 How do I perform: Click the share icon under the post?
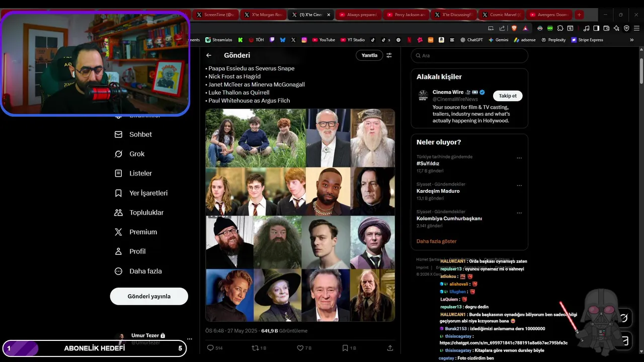390,348
